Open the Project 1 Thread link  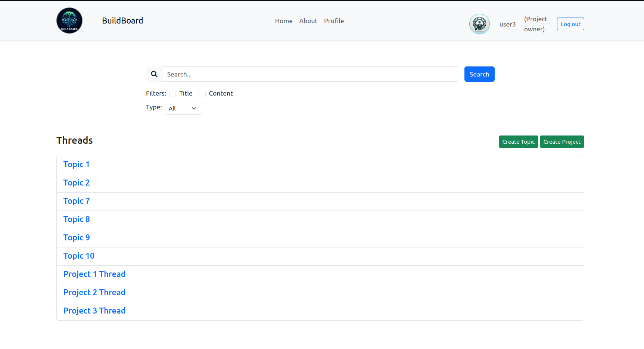(94, 274)
